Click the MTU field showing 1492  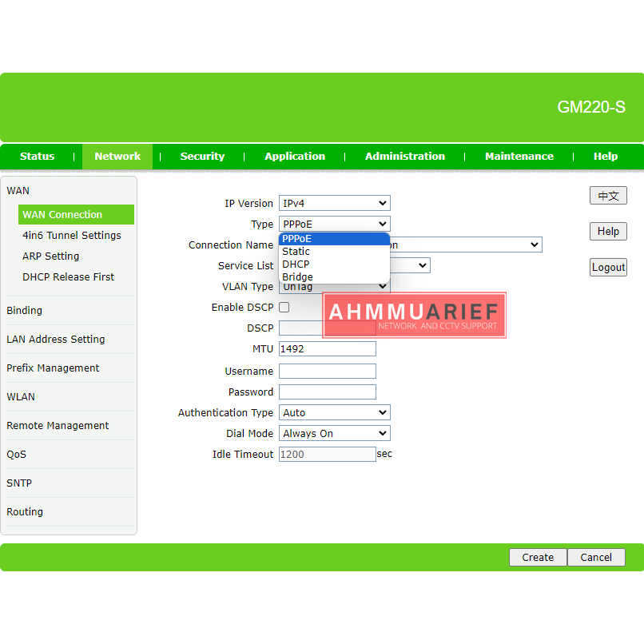(x=327, y=349)
